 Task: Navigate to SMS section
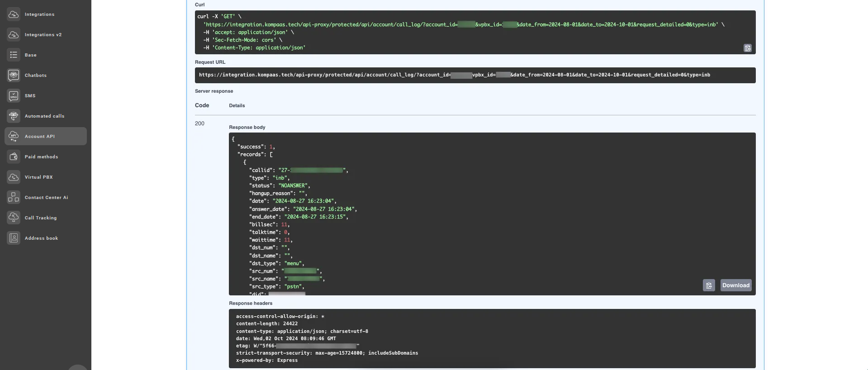[x=46, y=95]
